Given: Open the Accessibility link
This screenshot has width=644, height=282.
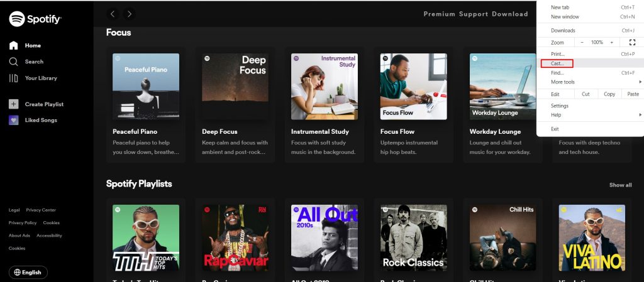Looking at the screenshot, I should coord(49,236).
